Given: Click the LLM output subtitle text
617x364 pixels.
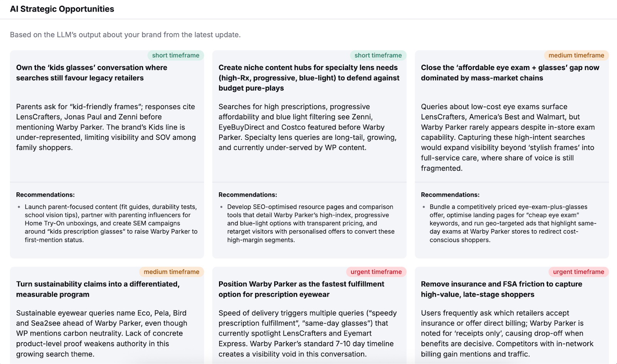Looking at the screenshot, I should pyautogui.click(x=125, y=35).
